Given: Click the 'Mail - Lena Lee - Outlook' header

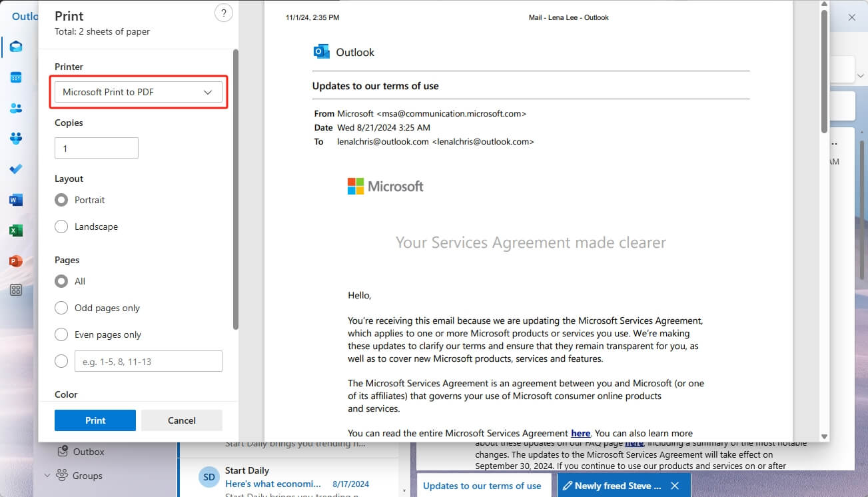Looking at the screenshot, I should click(569, 17).
